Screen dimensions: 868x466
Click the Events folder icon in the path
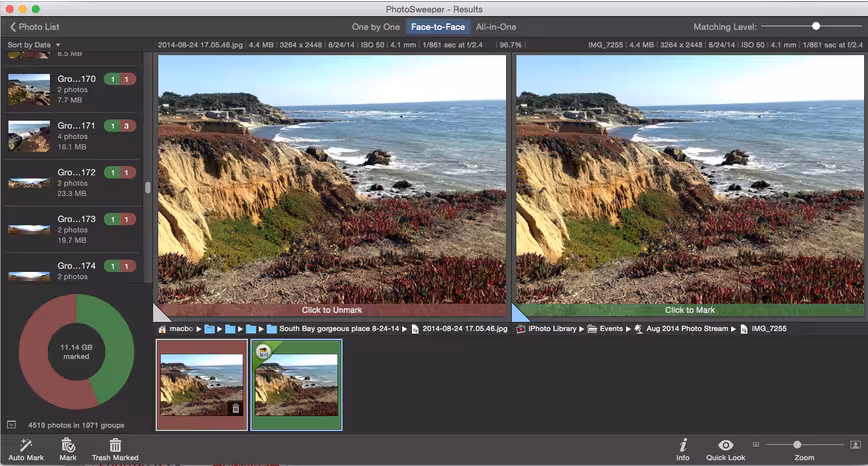coord(592,329)
